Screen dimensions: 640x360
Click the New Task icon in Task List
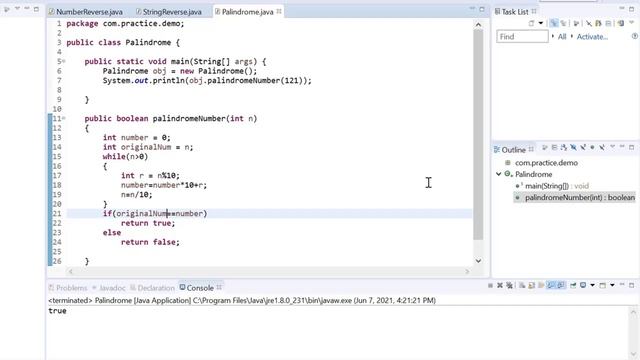pyautogui.click(x=531, y=23)
